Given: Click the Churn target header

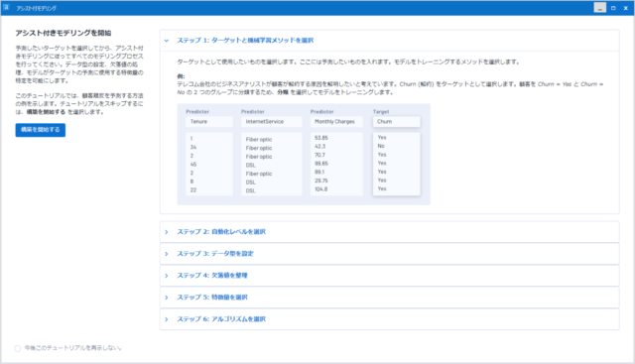Looking at the screenshot, I should click(x=397, y=121).
